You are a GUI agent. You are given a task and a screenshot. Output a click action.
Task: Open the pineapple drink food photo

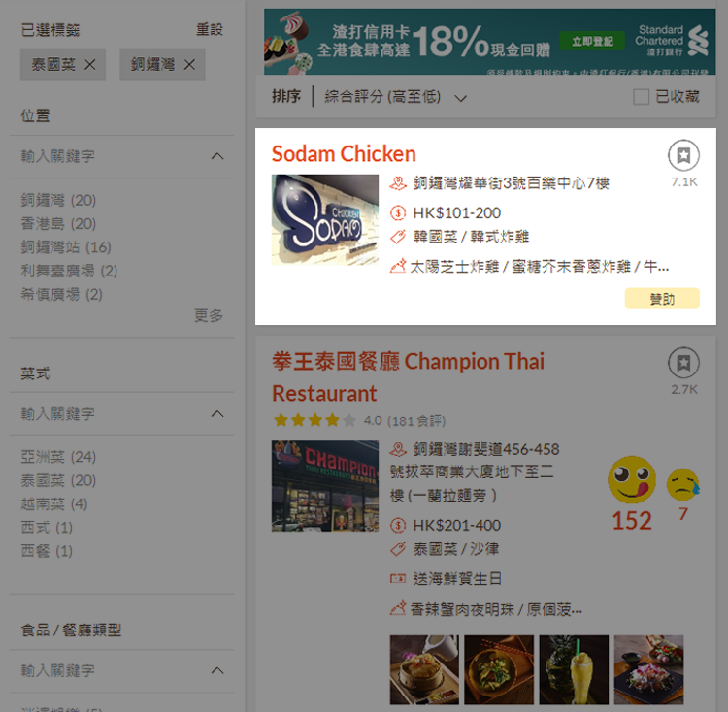pyautogui.click(x=574, y=669)
